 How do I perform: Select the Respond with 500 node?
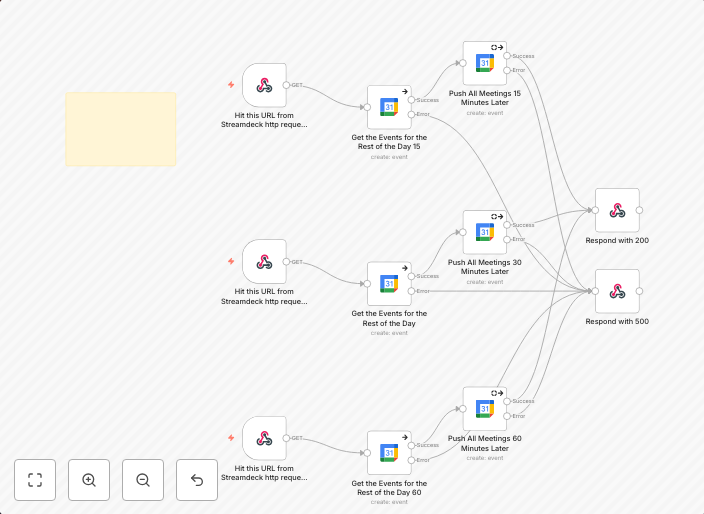[x=617, y=291]
